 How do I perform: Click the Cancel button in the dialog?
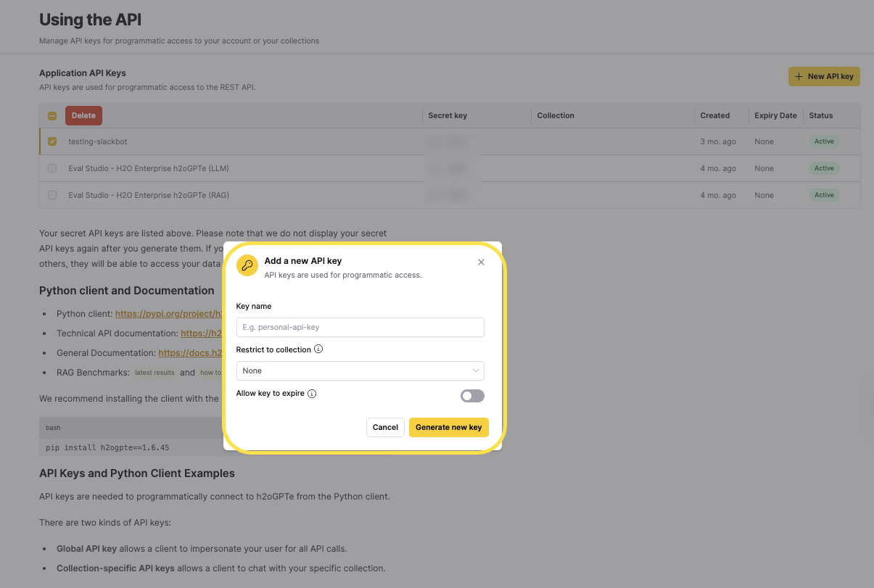coord(385,427)
